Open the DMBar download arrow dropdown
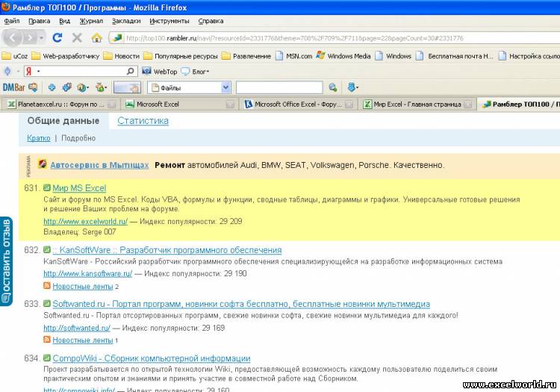This screenshot has height=392, width=560. (353, 87)
